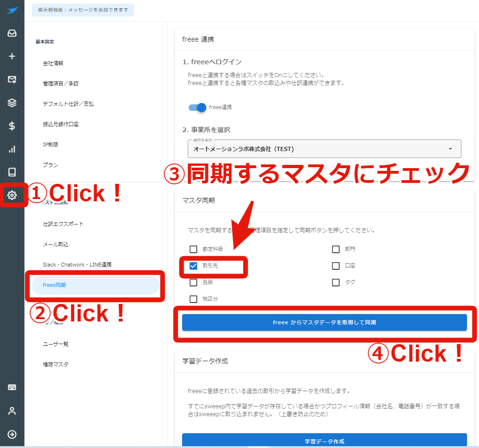Image resolution: width=479 pixels, height=448 pixels.
Task: Open the bar chart reports icon
Action: point(12,149)
